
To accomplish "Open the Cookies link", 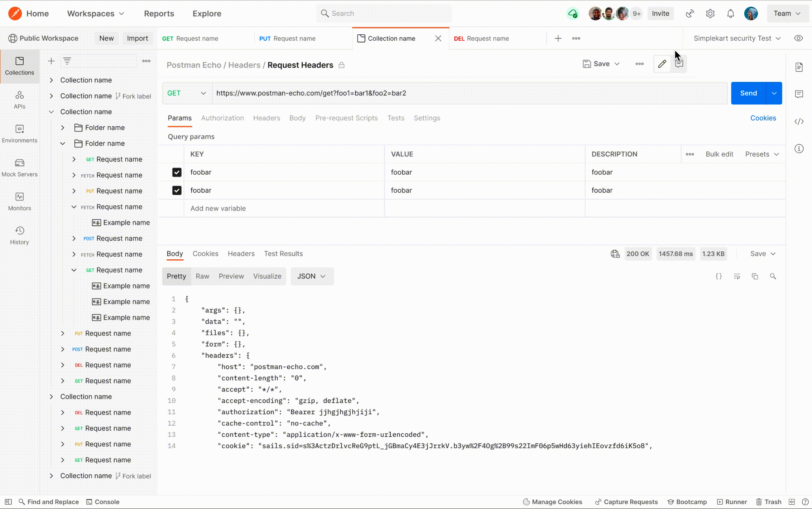I will (763, 118).
